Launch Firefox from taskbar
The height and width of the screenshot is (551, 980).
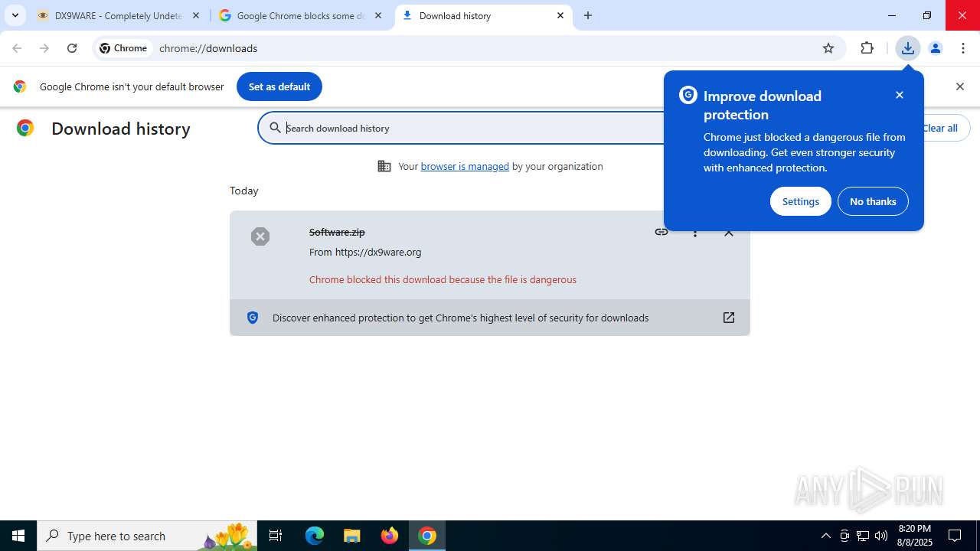[x=390, y=536]
